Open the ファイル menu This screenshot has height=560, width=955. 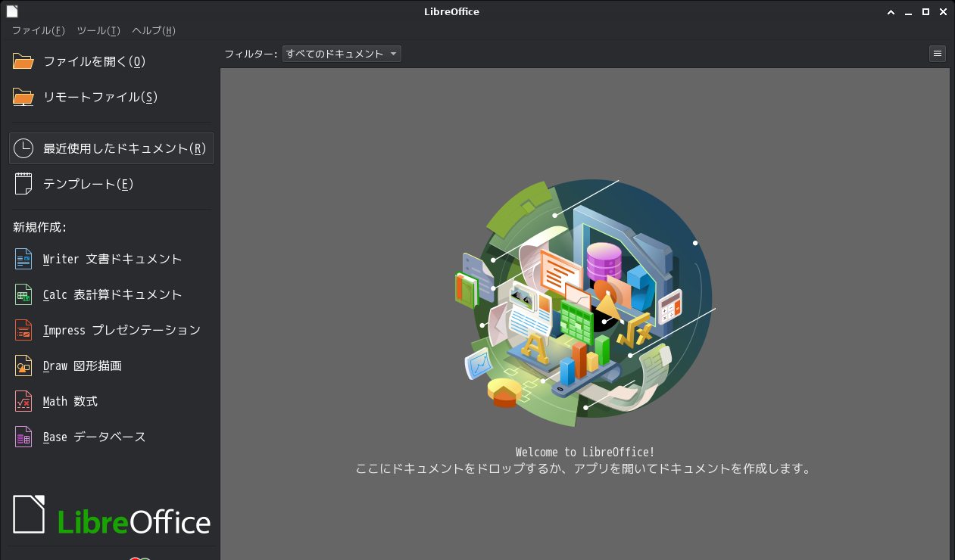coord(38,31)
